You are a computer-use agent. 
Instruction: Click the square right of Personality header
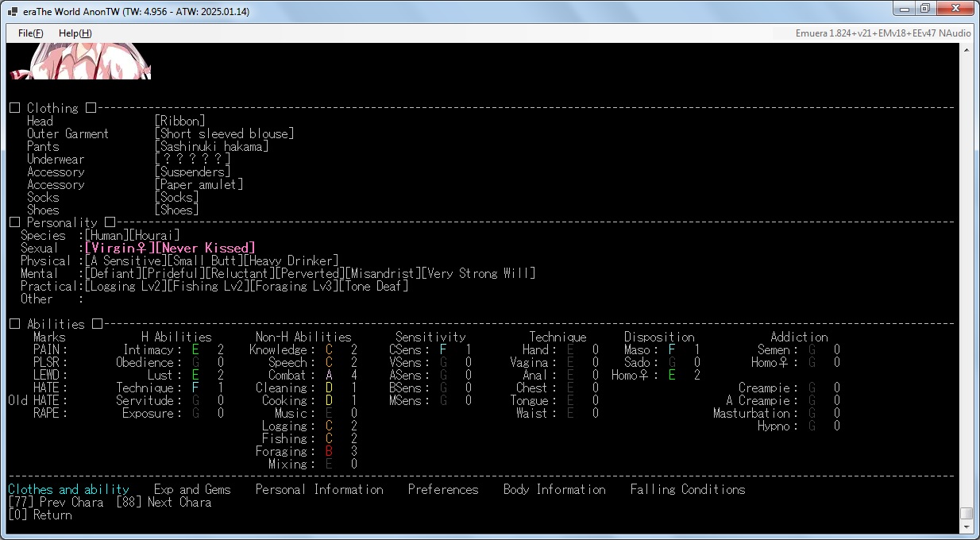point(110,222)
